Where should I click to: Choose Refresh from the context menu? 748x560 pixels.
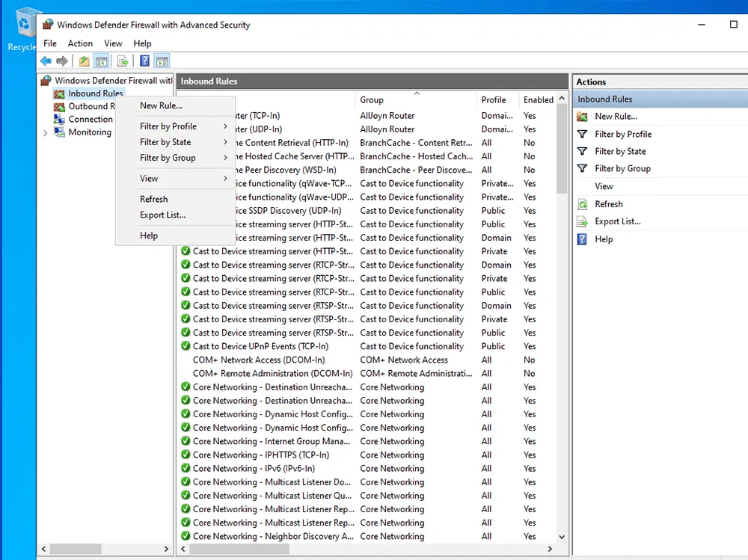153,199
